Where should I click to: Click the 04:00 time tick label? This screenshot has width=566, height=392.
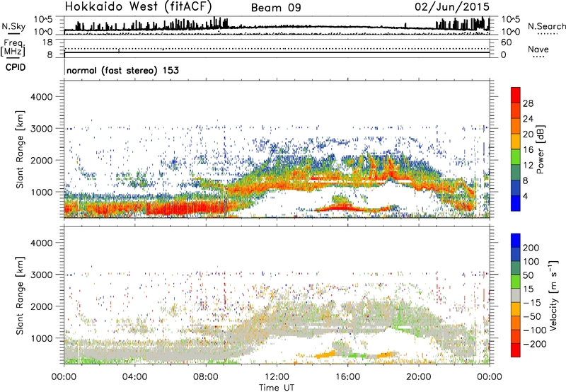pos(134,377)
